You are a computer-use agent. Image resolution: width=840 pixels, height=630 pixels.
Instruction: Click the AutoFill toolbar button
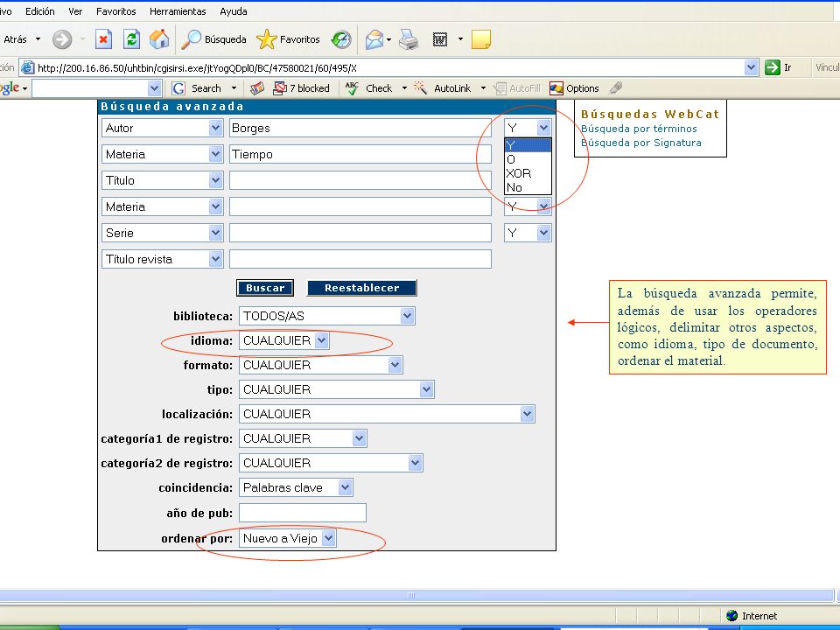517,88
